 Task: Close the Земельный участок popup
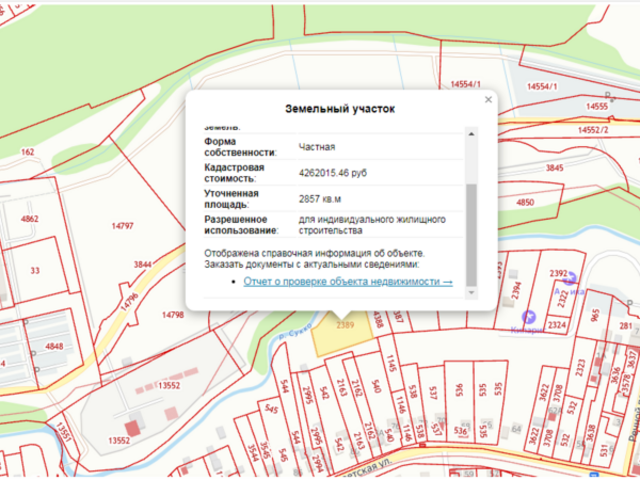[488, 100]
